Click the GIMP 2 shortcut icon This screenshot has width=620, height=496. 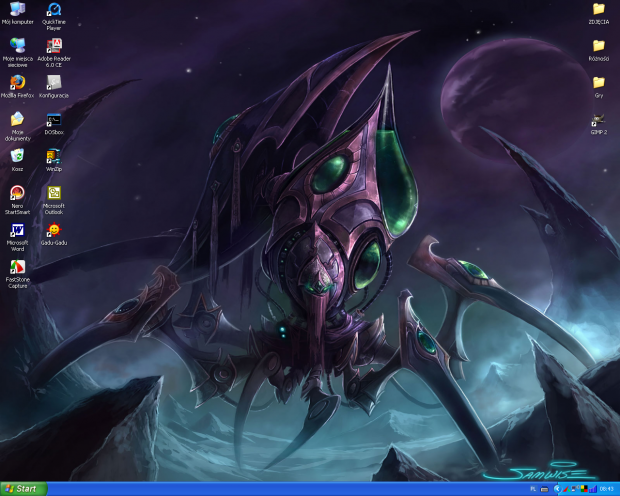pyautogui.click(x=599, y=124)
